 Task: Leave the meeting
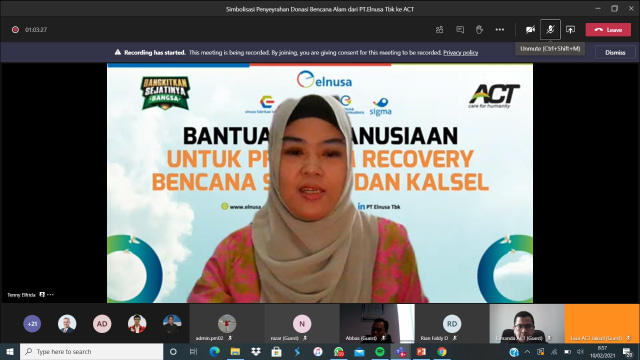608,30
